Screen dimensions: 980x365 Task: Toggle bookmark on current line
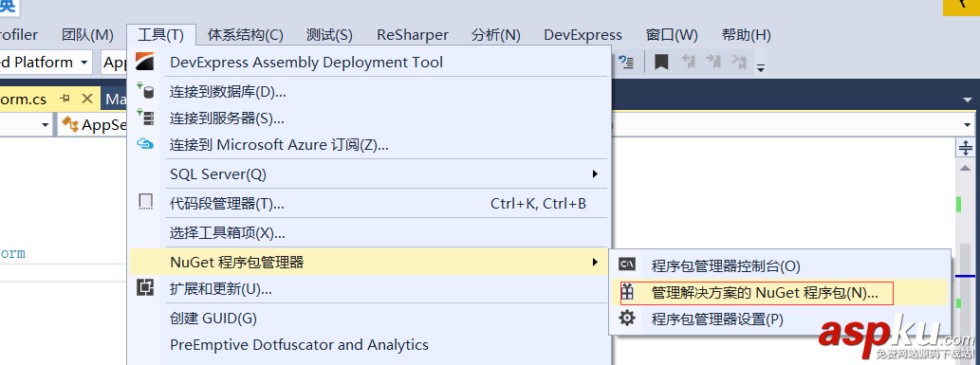point(661,62)
